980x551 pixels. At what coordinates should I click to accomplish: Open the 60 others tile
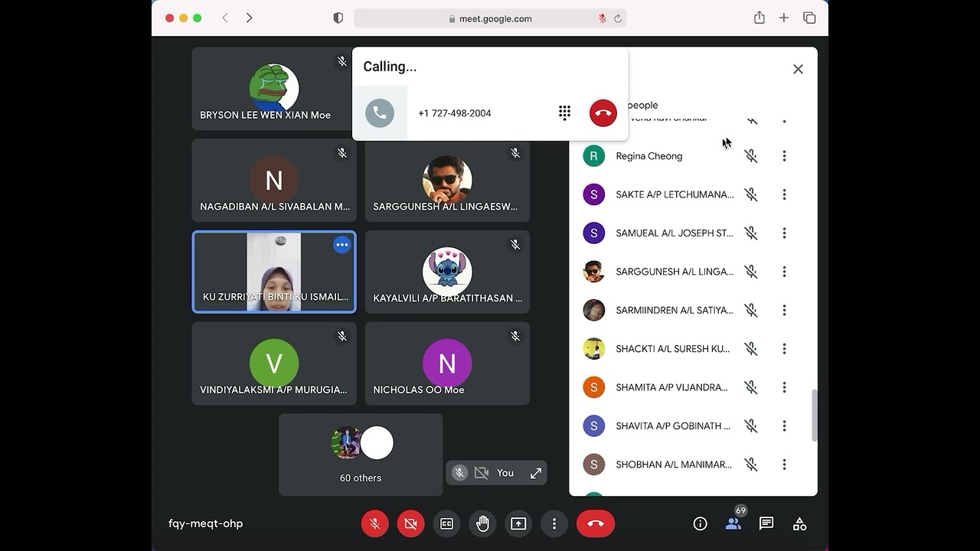(361, 455)
